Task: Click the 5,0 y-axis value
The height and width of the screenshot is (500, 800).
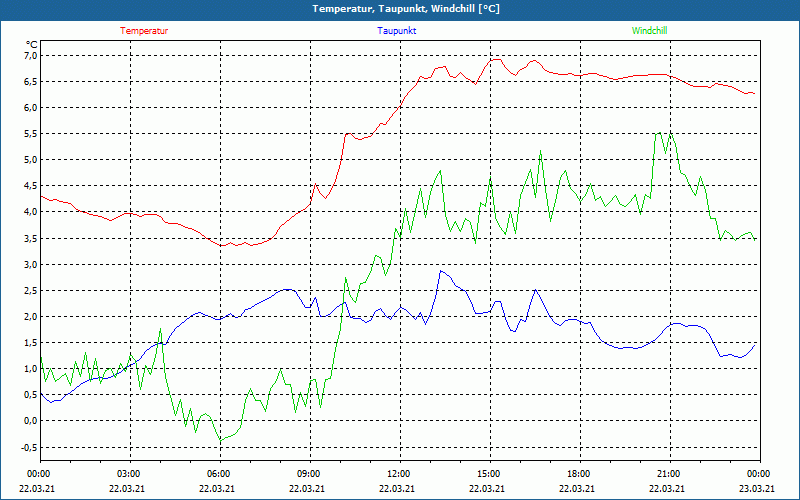Action: [x=31, y=160]
